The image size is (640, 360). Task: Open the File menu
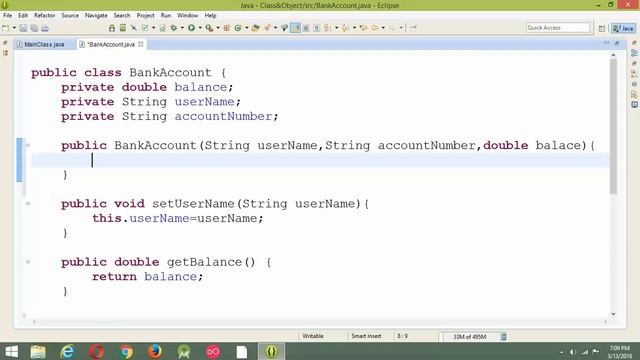coord(7,16)
